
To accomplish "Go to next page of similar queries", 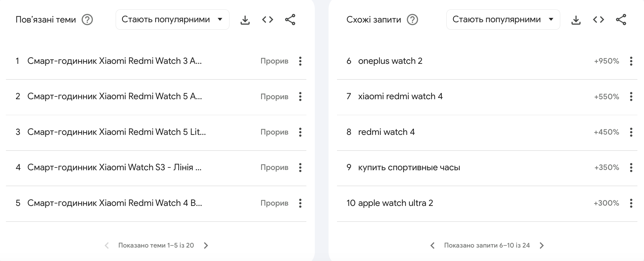I will point(542,246).
